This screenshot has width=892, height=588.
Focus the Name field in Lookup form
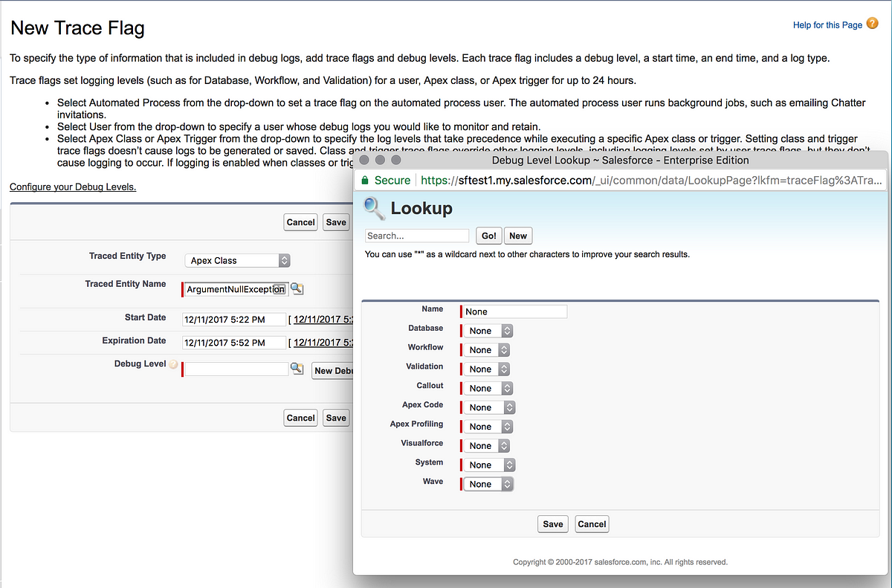click(x=515, y=311)
